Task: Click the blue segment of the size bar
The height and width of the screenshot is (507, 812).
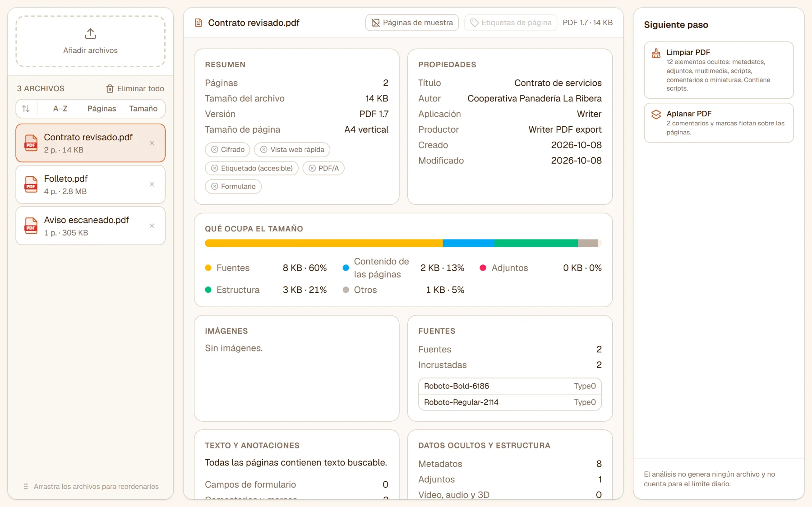Action: [469, 243]
